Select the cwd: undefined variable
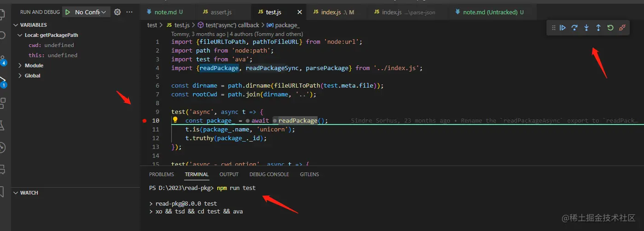Viewport: 644px width, 231px height. (51, 45)
